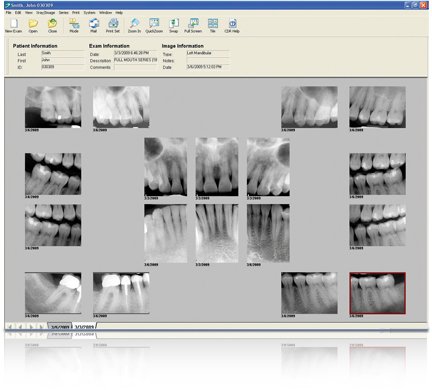Click the exam Comments field
The image size is (432, 390).
point(135,67)
